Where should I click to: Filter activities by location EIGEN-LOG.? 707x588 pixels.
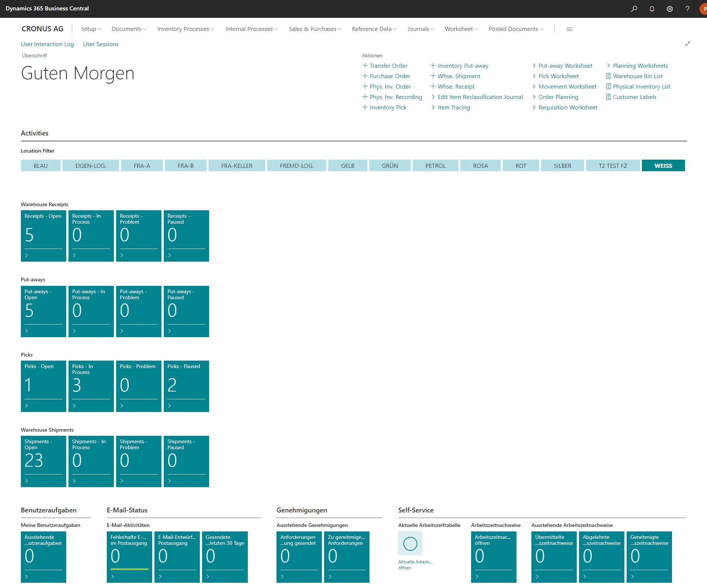point(91,166)
